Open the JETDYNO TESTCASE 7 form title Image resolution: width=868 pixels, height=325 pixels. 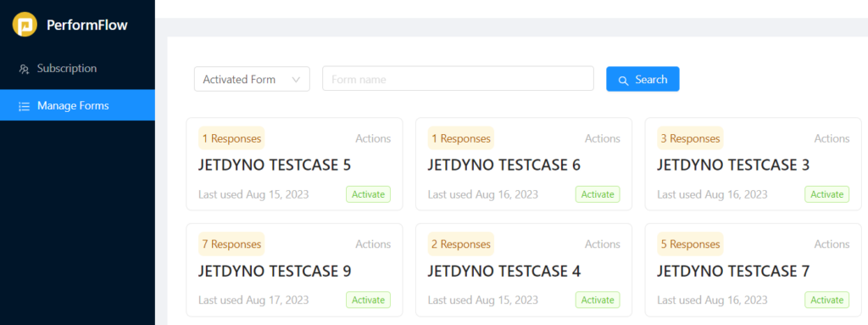[x=733, y=272]
